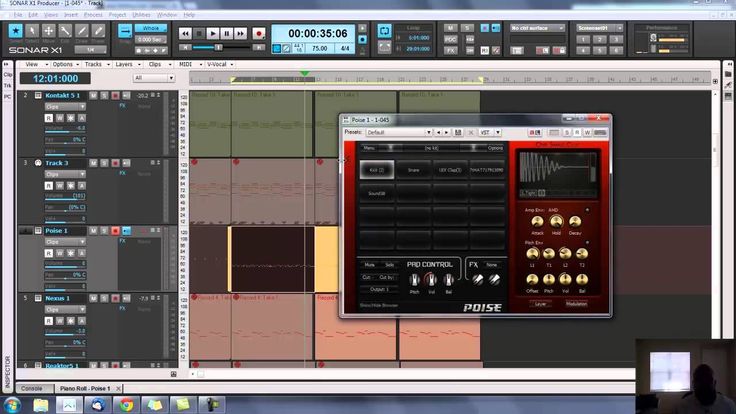The image size is (736, 414).
Task: Select the Kick pad in Poise
Action: [x=376, y=170]
